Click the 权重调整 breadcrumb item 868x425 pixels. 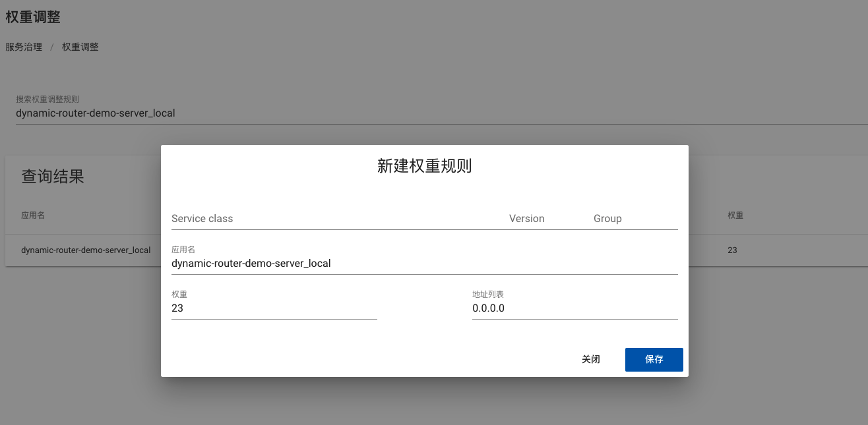click(80, 47)
